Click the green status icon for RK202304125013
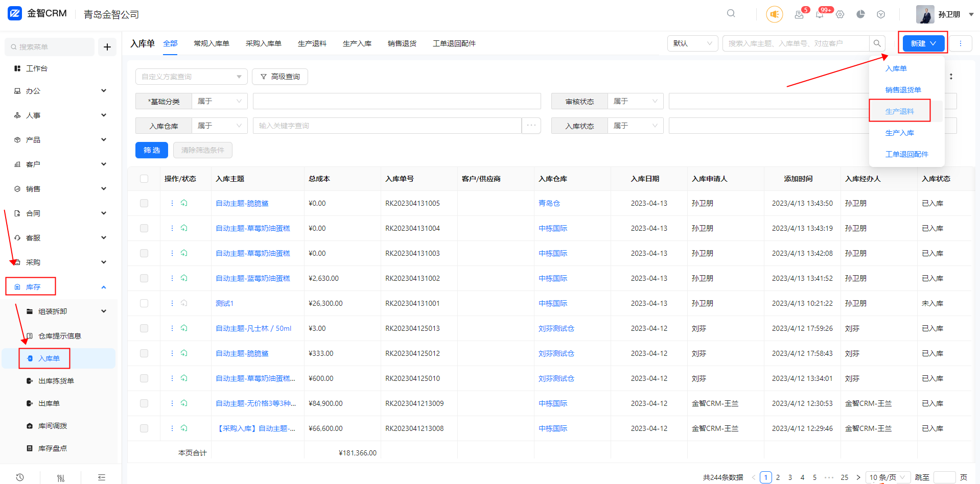The width and height of the screenshot is (980, 484). 184,328
